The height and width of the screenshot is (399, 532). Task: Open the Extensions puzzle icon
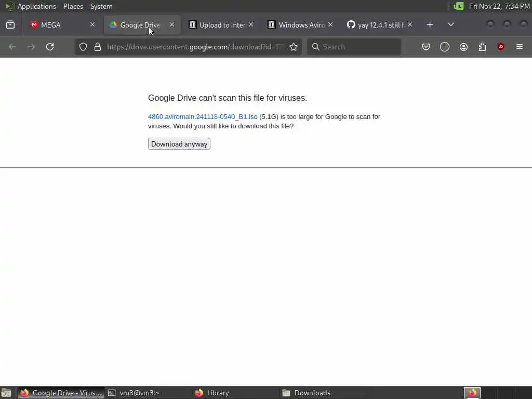click(482, 47)
